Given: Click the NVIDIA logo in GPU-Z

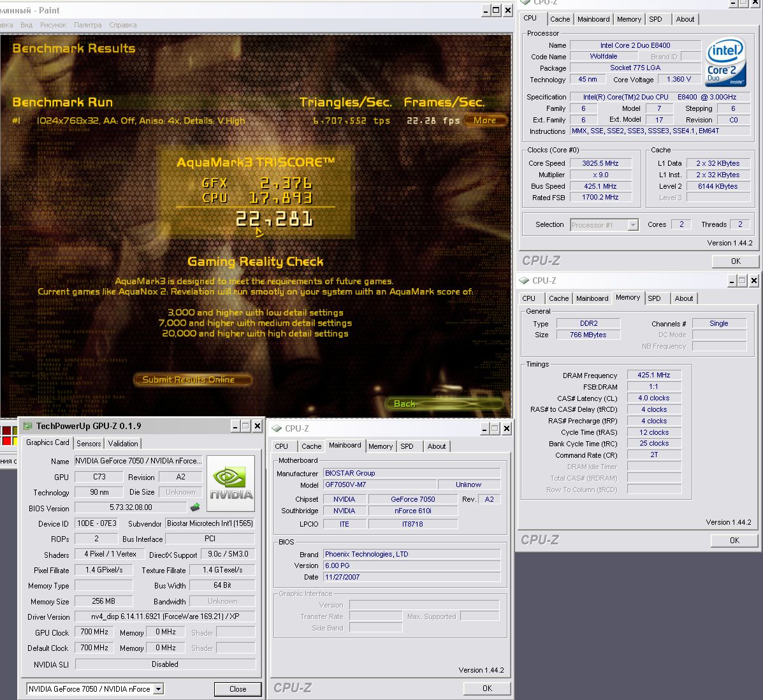Looking at the screenshot, I should (x=231, y=483).
